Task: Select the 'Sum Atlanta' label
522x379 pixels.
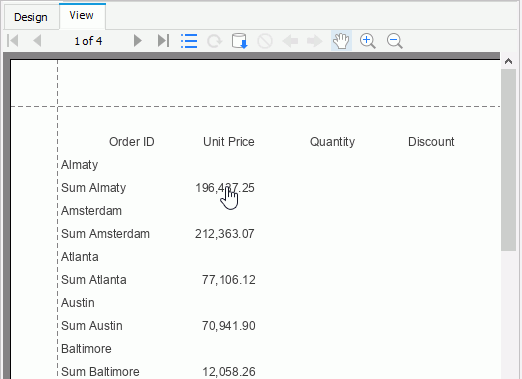Action: coord(94,280)
